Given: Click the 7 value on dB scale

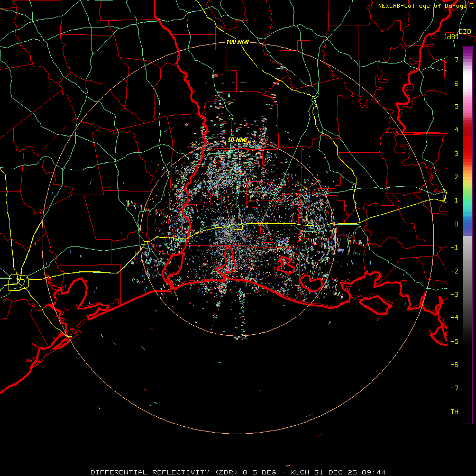Looking at the screenshot, I should coord(456,59).
